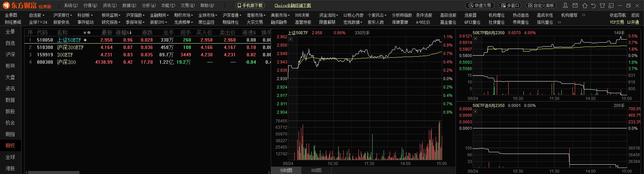Close the 50ETF沽6月2350 chart panel
Screen dimensions: 644x174
pos(475,112)
